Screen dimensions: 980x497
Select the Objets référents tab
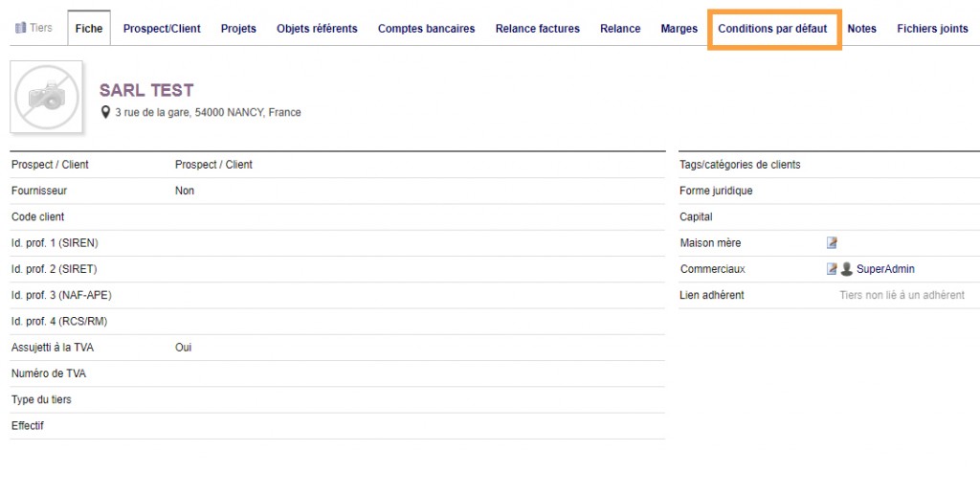click(x=317, y=29)
